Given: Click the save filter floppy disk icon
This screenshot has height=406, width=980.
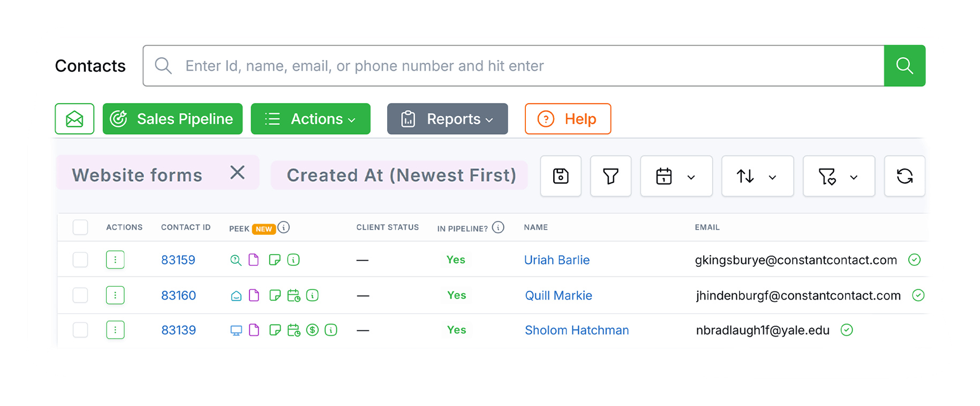Looking at the screenshot, I should point(561,176).
